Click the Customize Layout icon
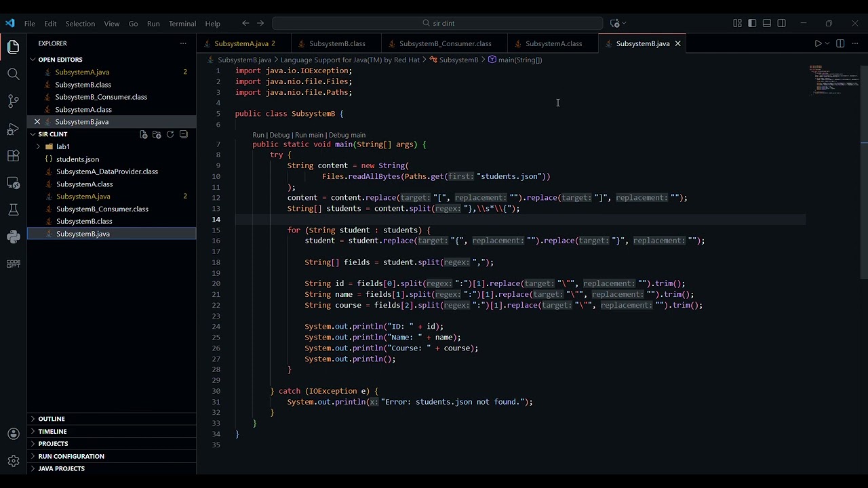 [x=737, y=23]
